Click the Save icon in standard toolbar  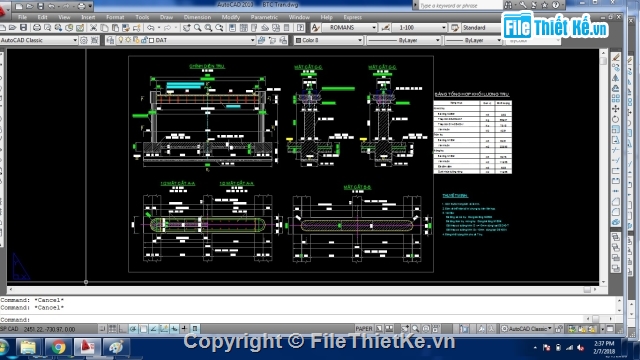(24, 28)
